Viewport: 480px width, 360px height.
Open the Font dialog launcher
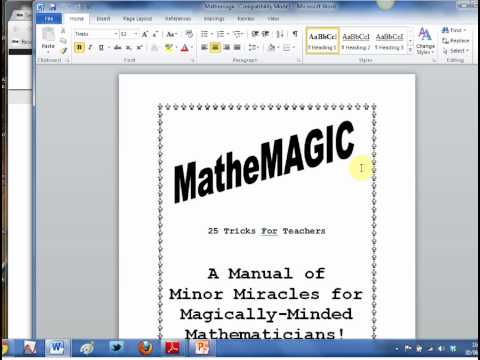point(193,60)
